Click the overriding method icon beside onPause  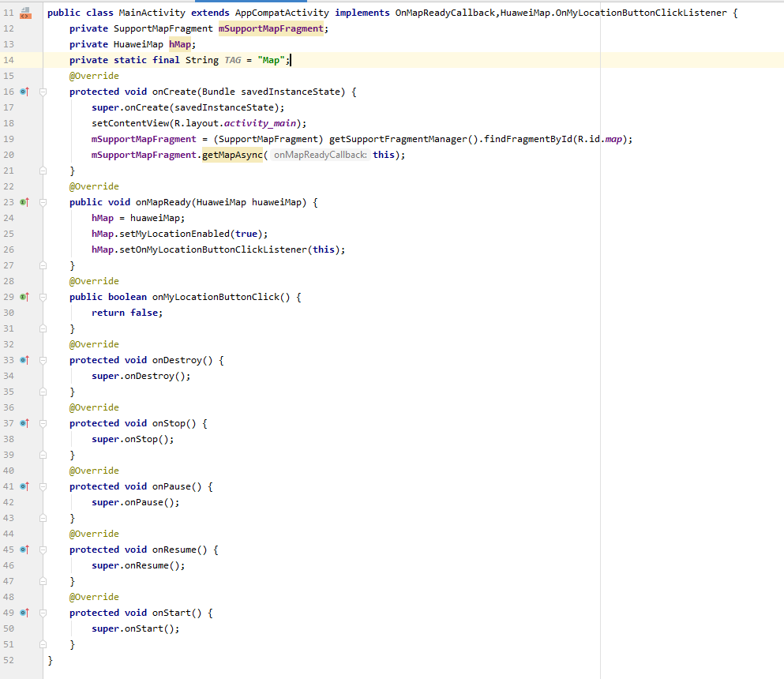point(24,486)
